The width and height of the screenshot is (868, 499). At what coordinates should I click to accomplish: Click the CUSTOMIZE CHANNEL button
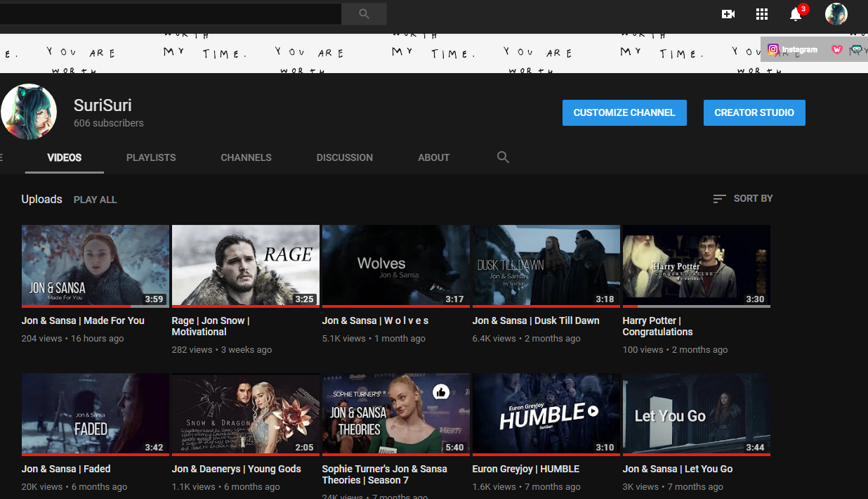[x=624, y=112]
